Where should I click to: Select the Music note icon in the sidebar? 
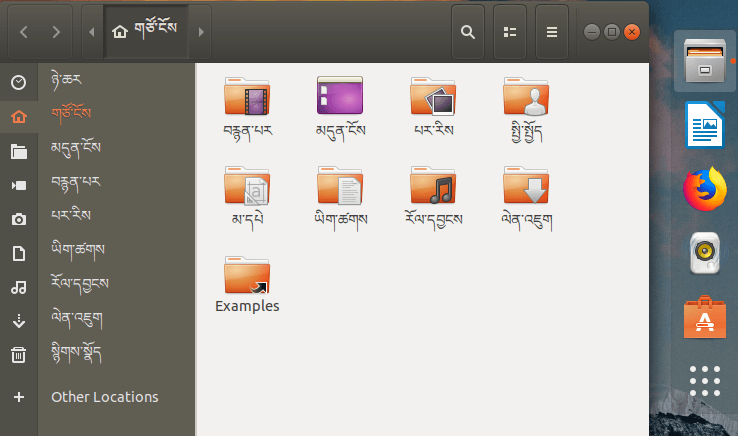(x=18, y=287)
